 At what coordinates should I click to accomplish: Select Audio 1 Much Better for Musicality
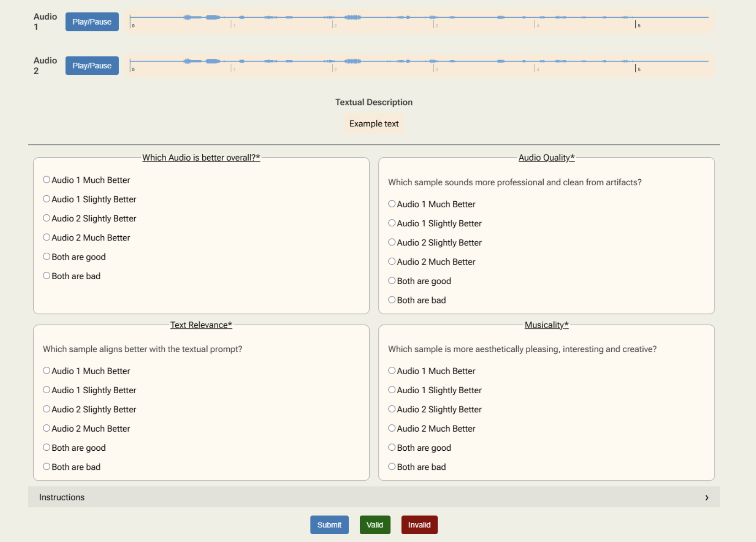[392, 370]
